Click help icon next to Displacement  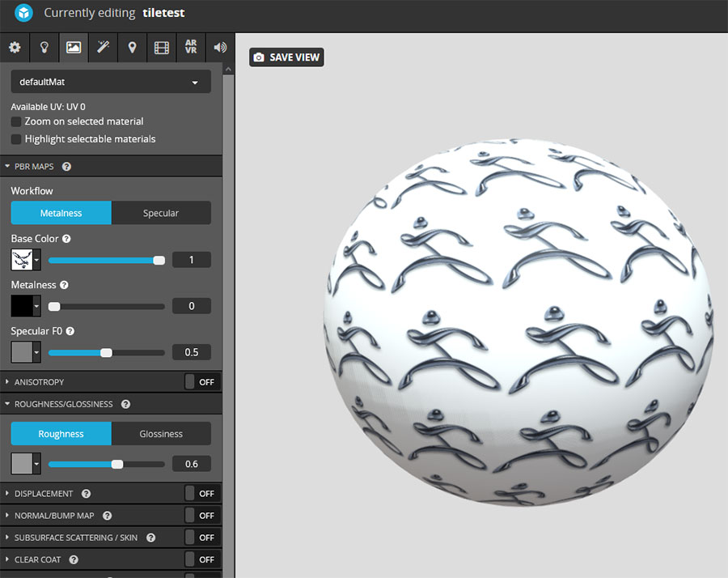tap(86, 494)
